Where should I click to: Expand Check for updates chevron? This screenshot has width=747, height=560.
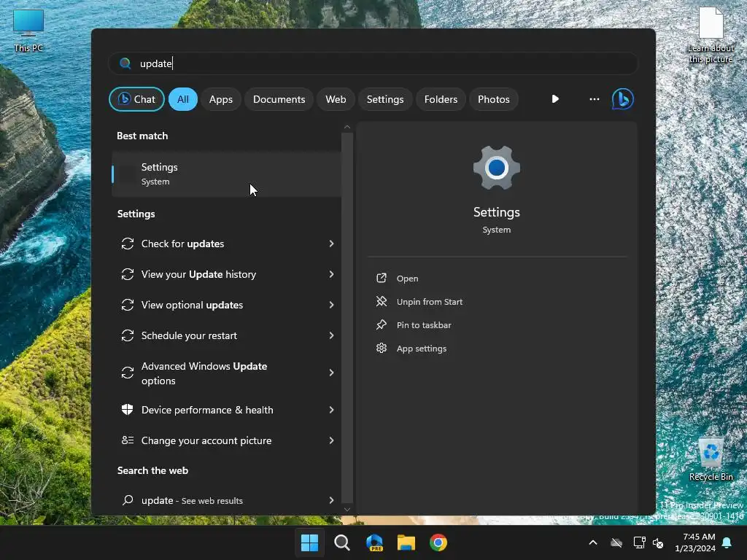pyautogui.click(x=331, y=244)
